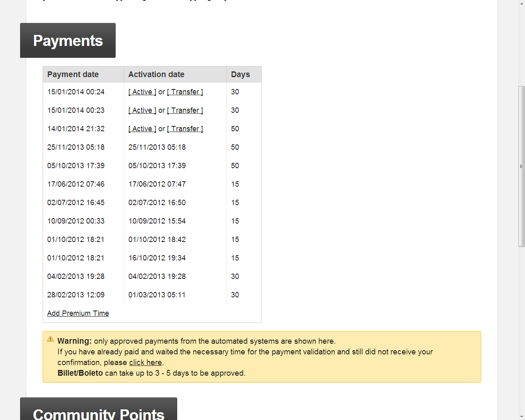Follow the 'click here' link in warning
Image resolution: width=525 pixels, height=420 pixels.
[x=145, y=363]
